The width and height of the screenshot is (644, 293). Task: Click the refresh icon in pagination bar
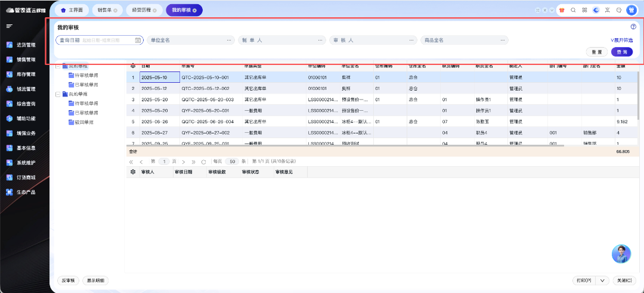click(x=203, y=161)
